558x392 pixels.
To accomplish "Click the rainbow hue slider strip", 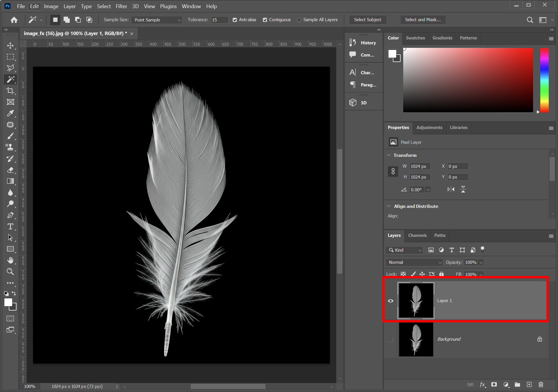I will [544, 80].
